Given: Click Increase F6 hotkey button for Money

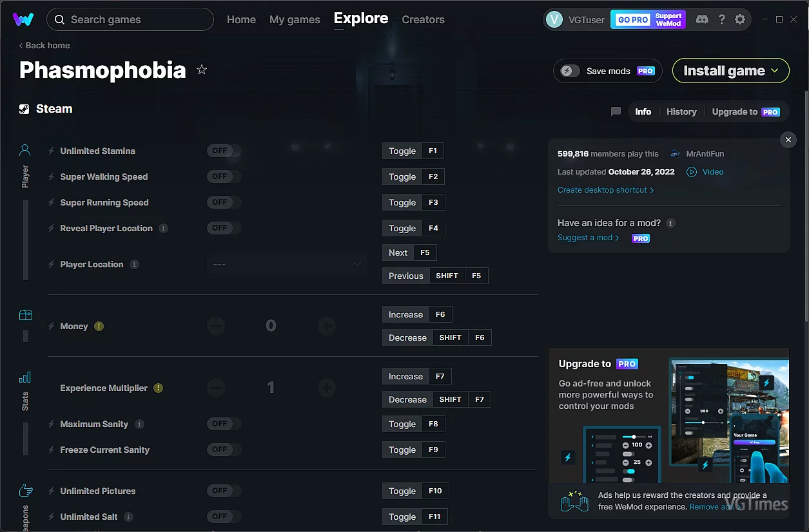Looking at the screenshot, I should (417, 314).
